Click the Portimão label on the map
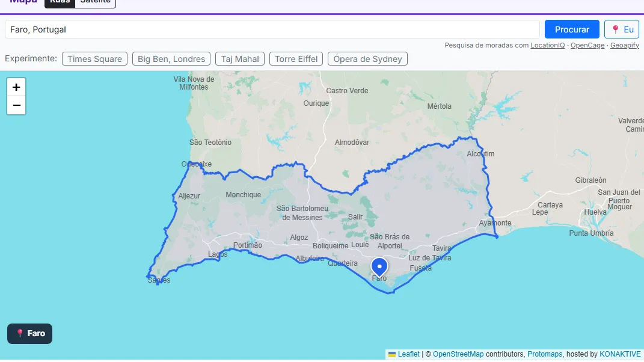Image resolution: width=644 pixels, height=362 pixels. [248, 245]
